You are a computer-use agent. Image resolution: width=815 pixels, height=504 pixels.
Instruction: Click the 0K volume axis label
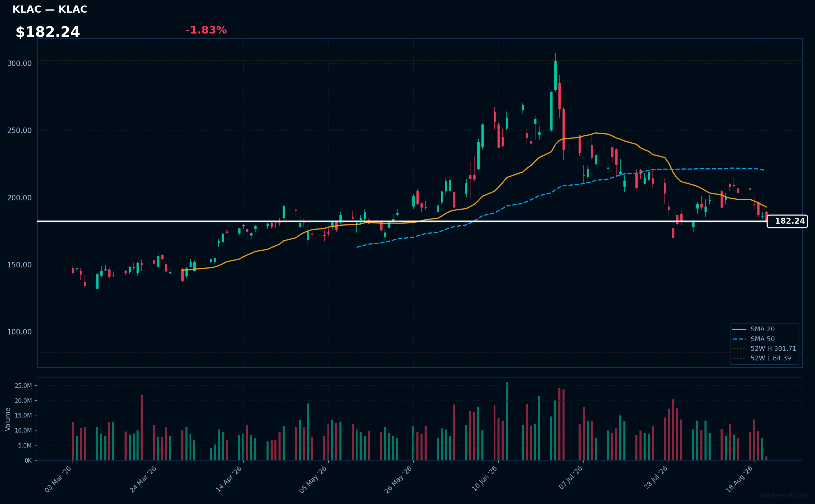[28, 461]
